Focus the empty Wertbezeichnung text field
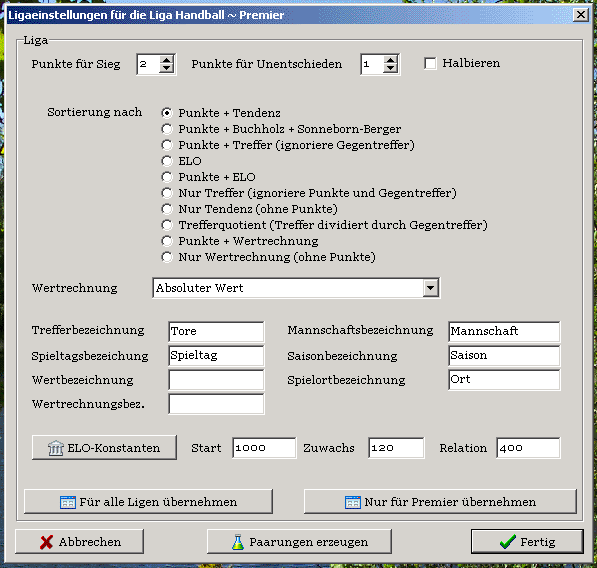 pyautogui.click(x=216, y=380)
